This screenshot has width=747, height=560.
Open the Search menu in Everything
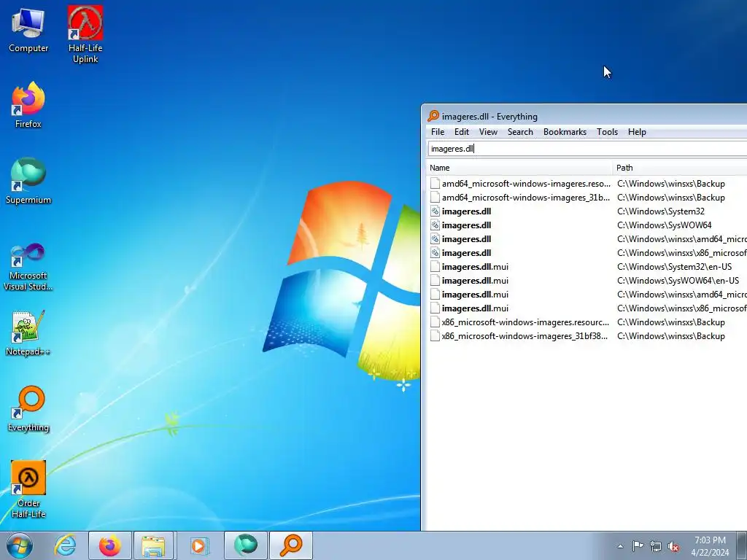point(519,132)
